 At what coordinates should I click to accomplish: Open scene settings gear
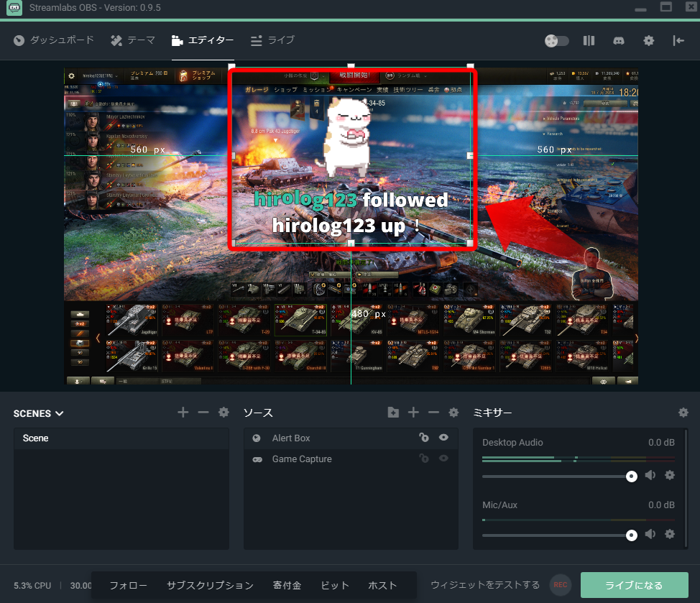(x=224, y=413)
